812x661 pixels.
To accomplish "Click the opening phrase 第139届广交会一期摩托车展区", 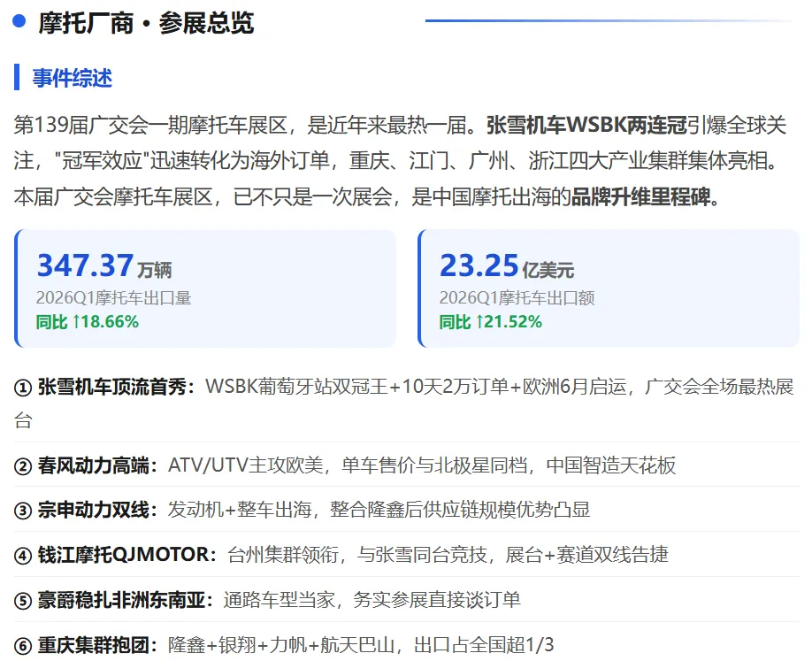I will coord(150,126).
